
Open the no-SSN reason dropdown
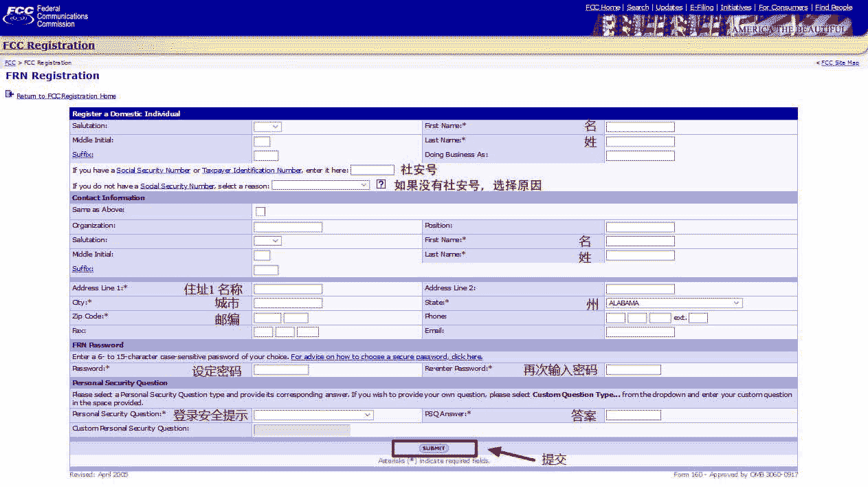point(321,185)
